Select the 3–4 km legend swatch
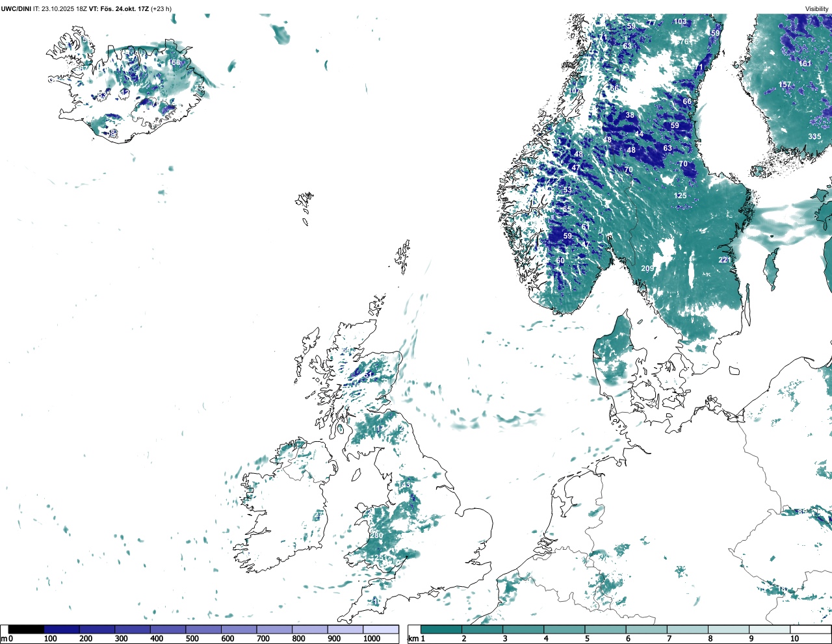Screen dimensions: 832x644 click(x=523, y=629)
